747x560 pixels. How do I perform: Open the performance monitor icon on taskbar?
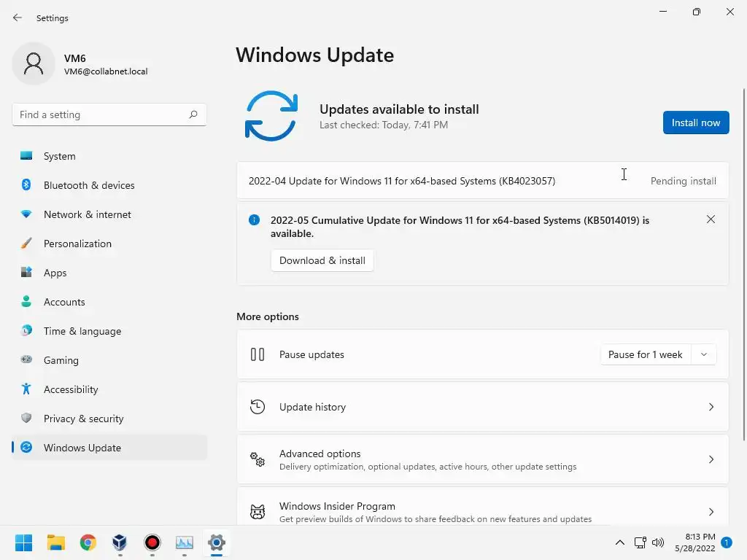(185, 542)
